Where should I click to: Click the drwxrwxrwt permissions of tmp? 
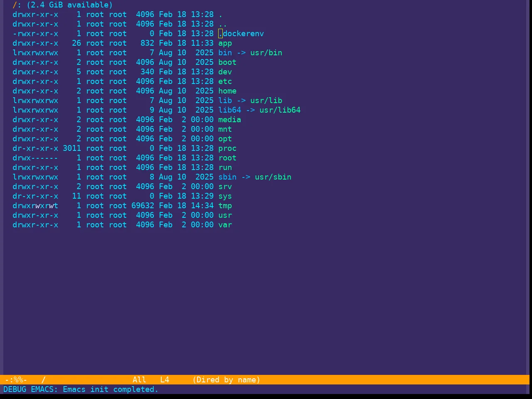pyautogui.click(x=35, y=206)
